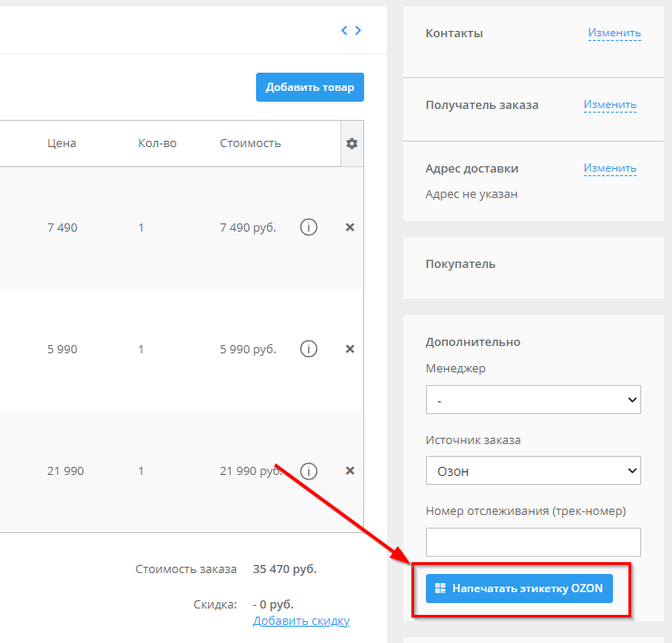Remove the 5 990 руб. item with X
Screen dimensions: 672x643
(x=350, y=349)
